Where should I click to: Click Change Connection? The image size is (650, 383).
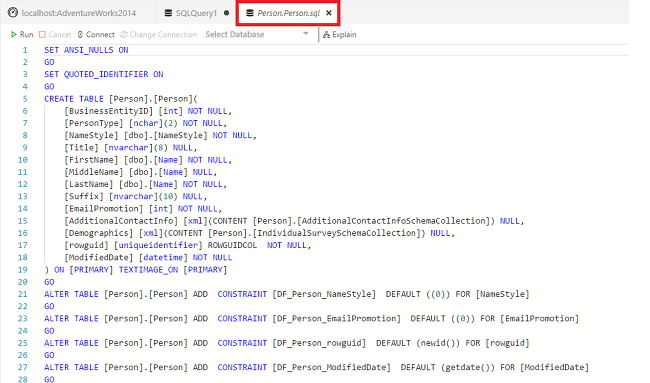tap(158, 34)
